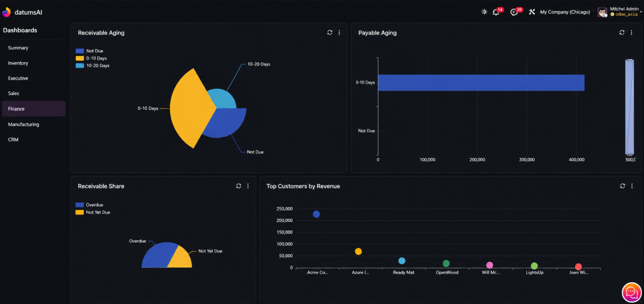The width and height of the screenshot is (644, 304).
Task: Open My Company (Chicago) company switcher
Action: click(565, 12)
